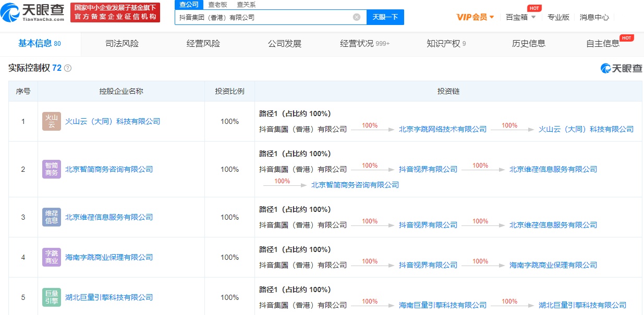Open 湖北巨量引擎科技有限公司 at row 5's chain end

582,305
